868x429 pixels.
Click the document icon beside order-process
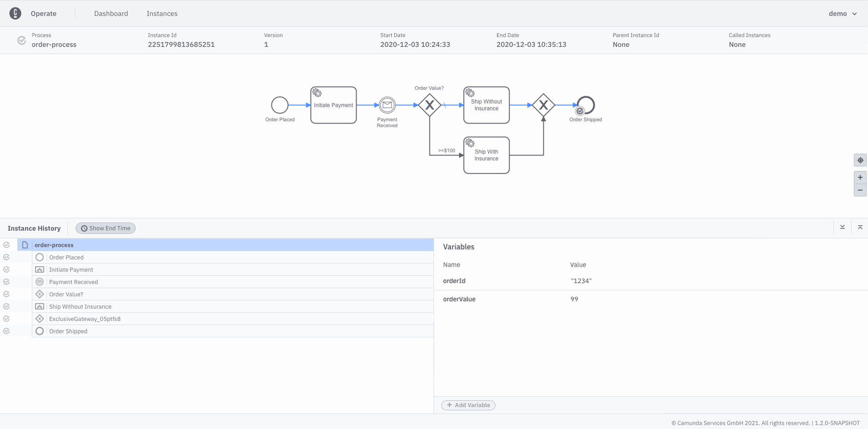click(x=25, y=245)
